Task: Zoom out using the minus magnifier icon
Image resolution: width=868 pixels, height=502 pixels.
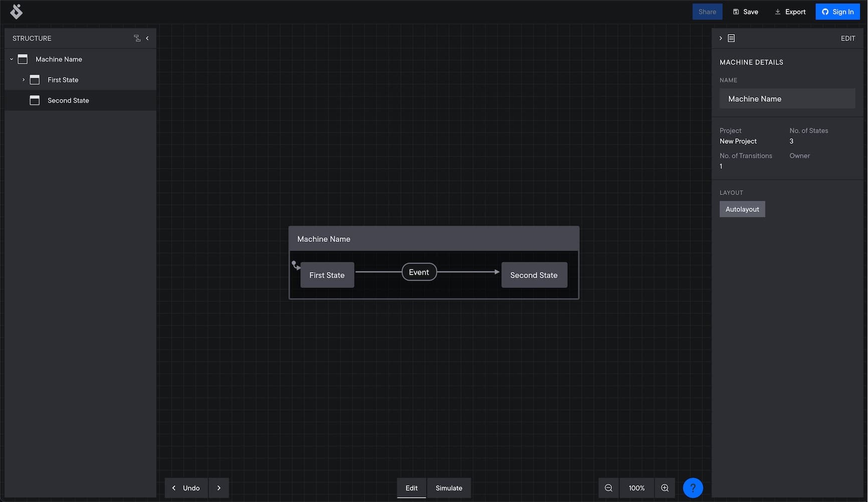Action: tap(608, 487)
